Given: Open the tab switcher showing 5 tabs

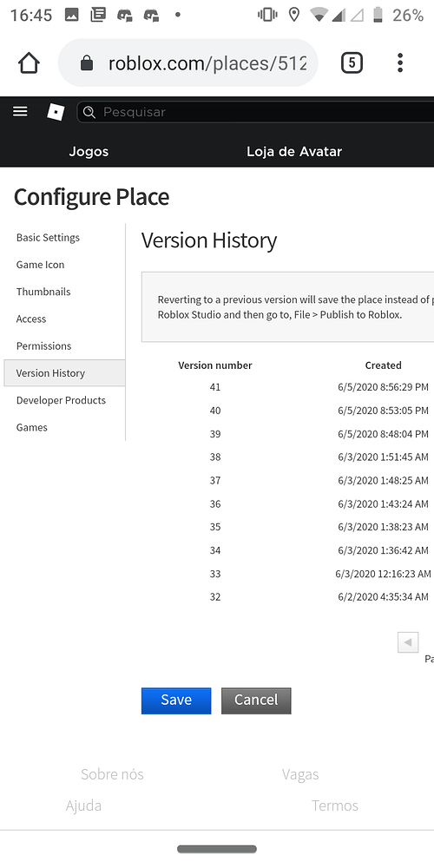Looking at the screenshot, I should 352,63.
